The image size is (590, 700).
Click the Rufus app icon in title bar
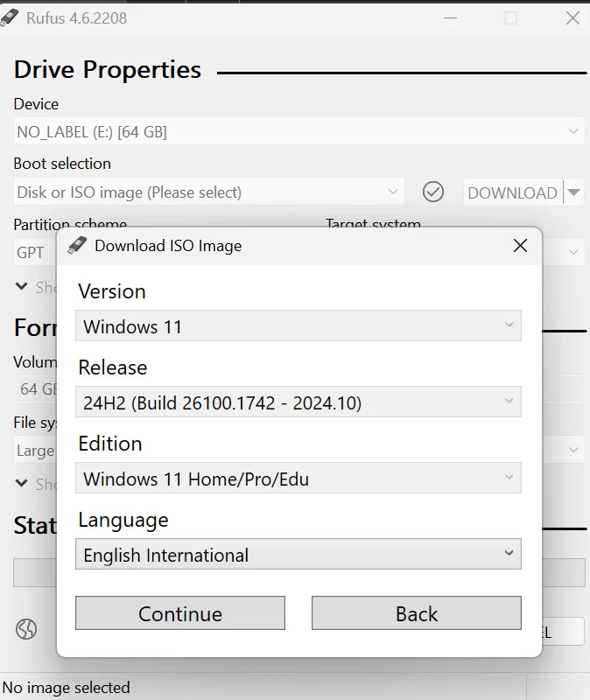coord(9,17)
